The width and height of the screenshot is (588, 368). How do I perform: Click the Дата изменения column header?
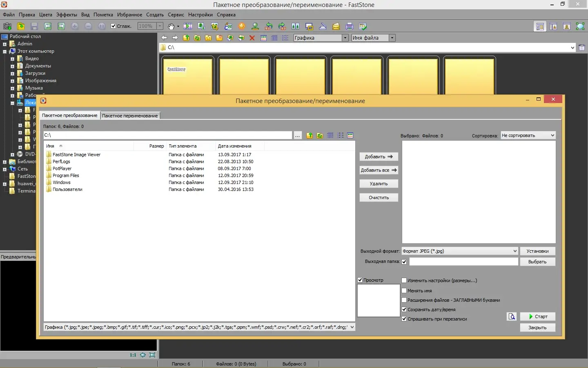pos(240,146)
